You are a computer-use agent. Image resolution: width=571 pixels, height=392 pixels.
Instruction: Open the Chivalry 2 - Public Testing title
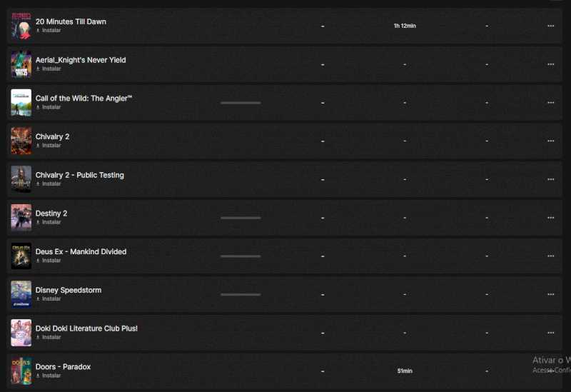coord(79,175)
